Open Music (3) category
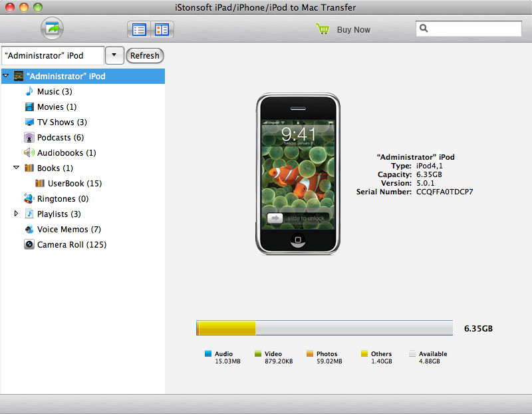532x414 pixels. point(55,92)
